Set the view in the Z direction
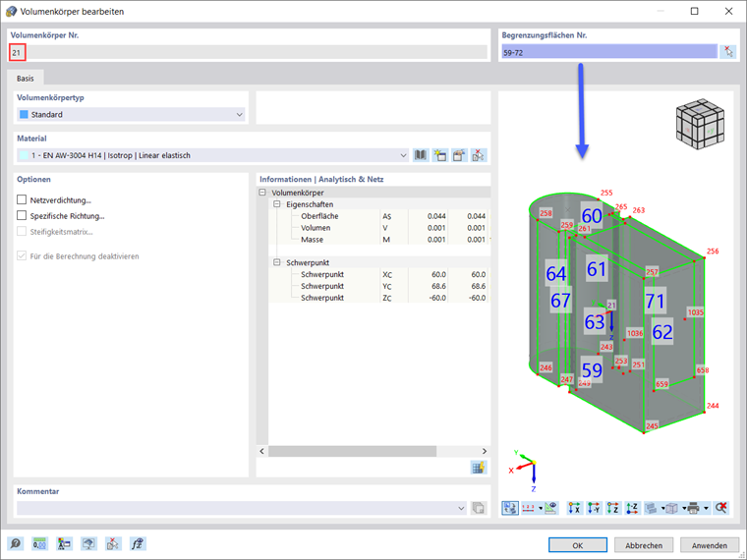This screenshot has height=560, width=747. (613, 508)
